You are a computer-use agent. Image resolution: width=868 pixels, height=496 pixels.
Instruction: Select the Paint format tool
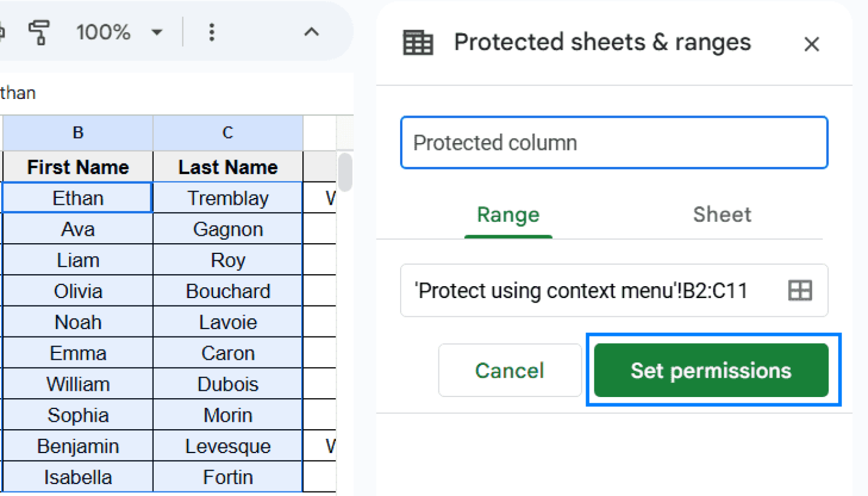39,32
